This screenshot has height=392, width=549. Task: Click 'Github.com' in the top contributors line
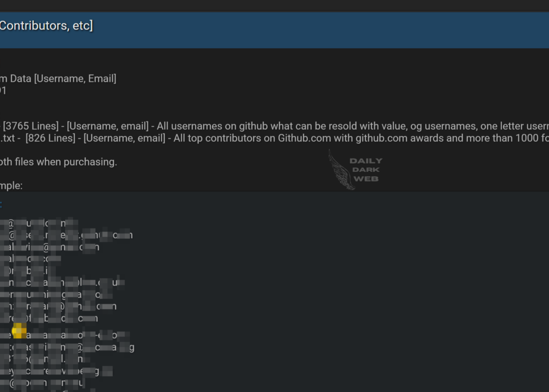tap(304, 138)
